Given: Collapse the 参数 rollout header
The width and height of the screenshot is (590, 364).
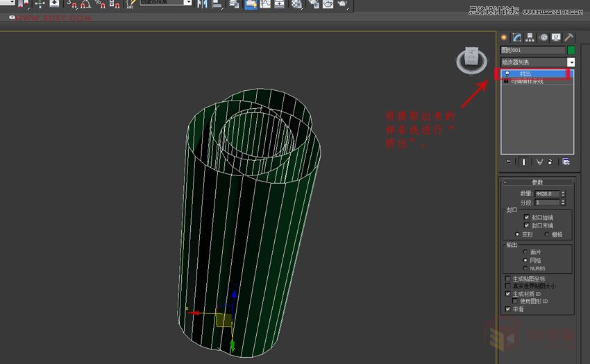Looking at the screenshot, I should pyautogui.click(x=537, y=182).
